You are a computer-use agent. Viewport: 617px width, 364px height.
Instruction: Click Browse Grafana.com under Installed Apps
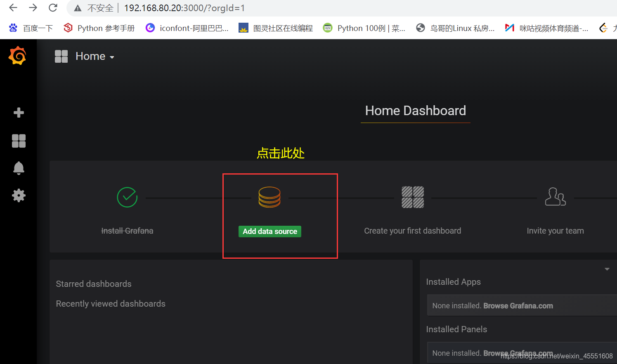coord(518,306)
